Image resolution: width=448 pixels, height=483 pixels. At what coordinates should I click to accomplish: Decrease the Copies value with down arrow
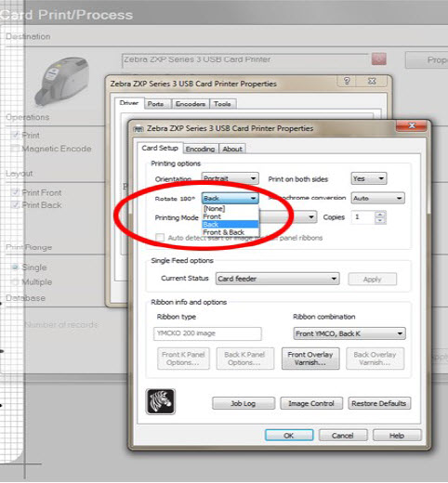[380, 220]
